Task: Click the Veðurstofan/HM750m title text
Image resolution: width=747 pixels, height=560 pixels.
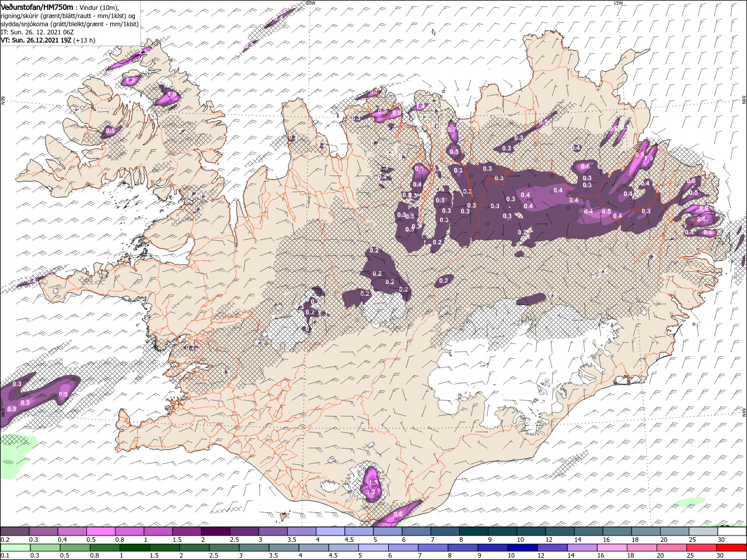Action: tap(37, 6)
